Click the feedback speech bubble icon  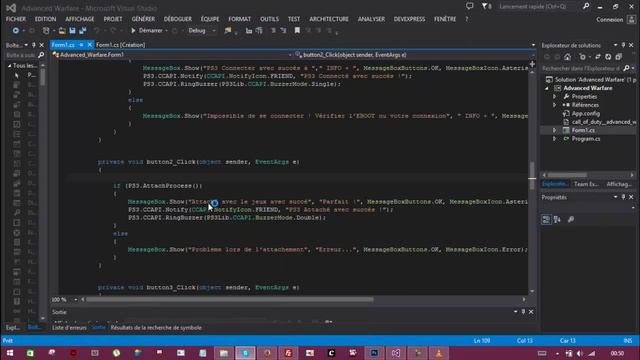click(x=470, y=6)
